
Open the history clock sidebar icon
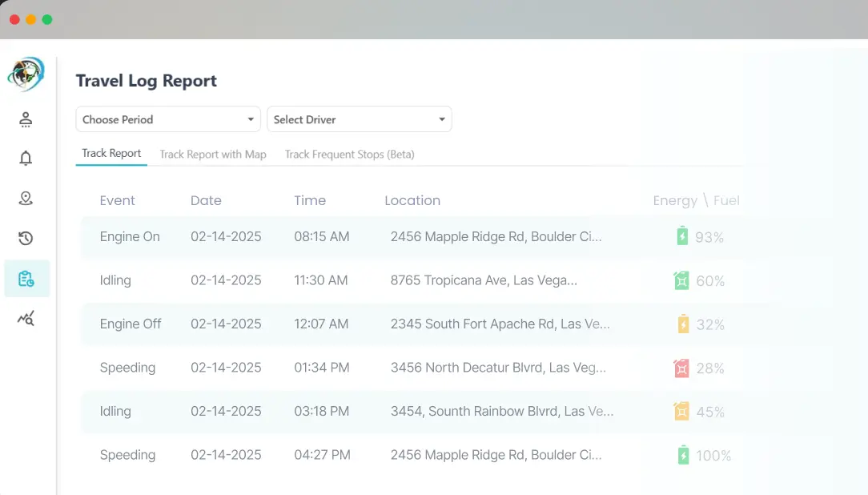[x=26, y=238]
